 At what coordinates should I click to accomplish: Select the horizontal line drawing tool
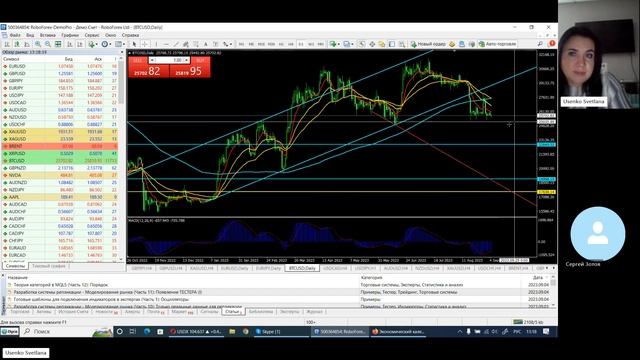click(x=166, y=44)
